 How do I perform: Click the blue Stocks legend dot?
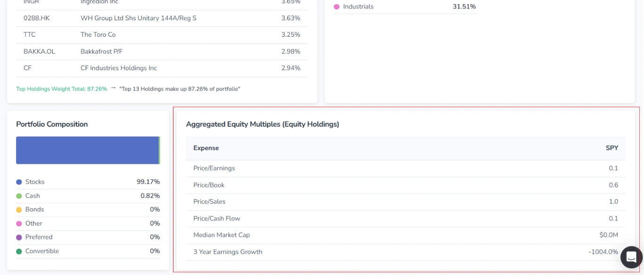[19, 181]
